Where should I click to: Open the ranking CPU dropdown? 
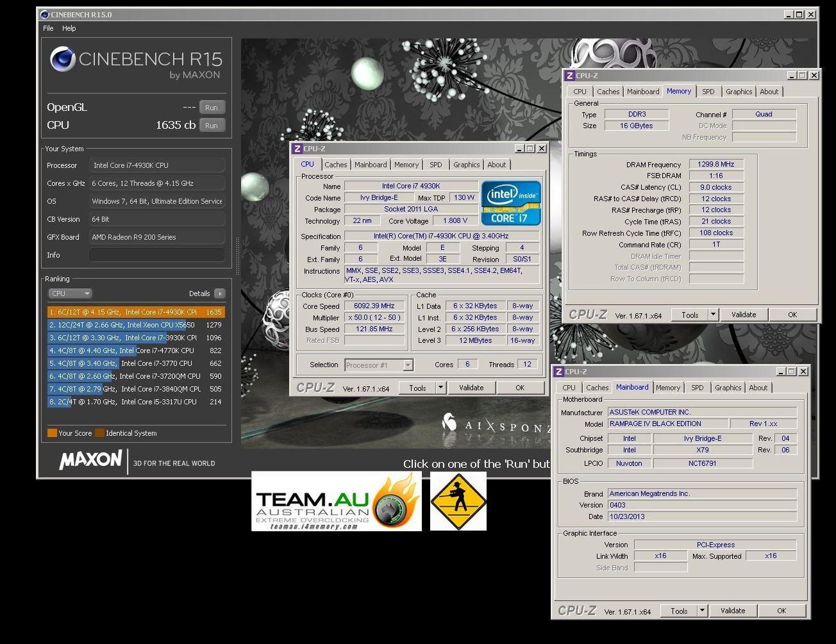click(x=71, y=293)
